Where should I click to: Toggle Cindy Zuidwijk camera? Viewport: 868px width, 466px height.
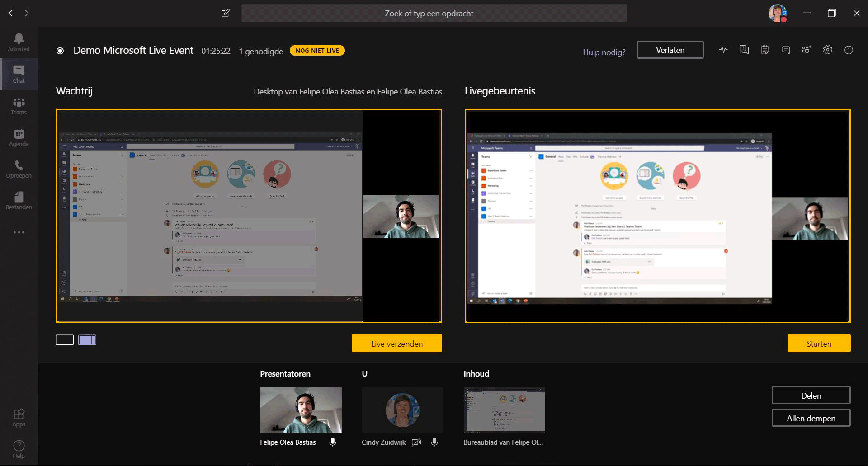[x=416, y=442]
